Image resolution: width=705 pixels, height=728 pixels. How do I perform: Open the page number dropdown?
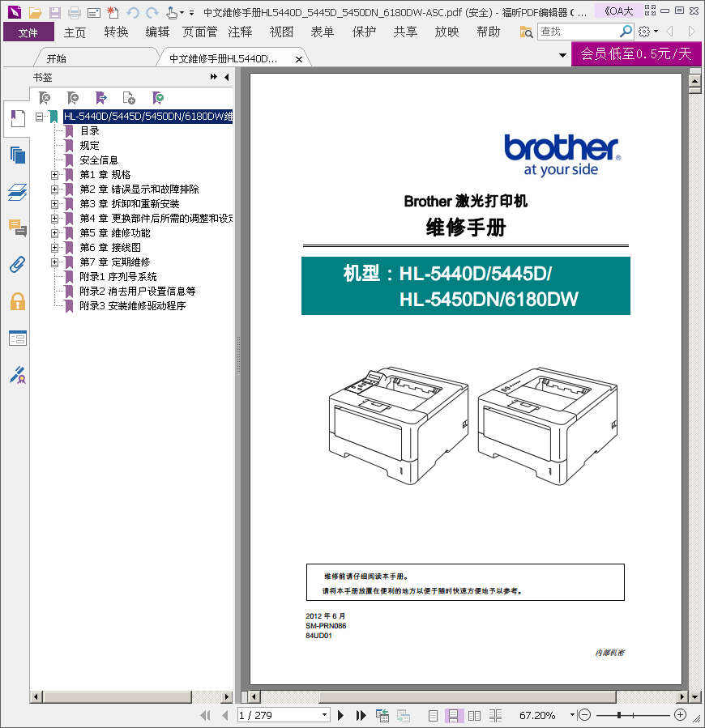coord(324,716)
